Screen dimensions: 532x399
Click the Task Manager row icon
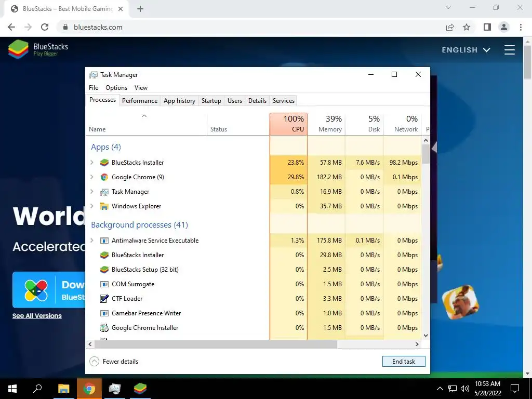(104, 192)
